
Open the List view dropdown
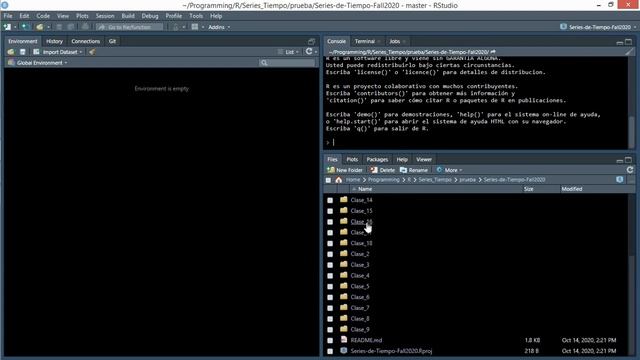pos(288,52)
